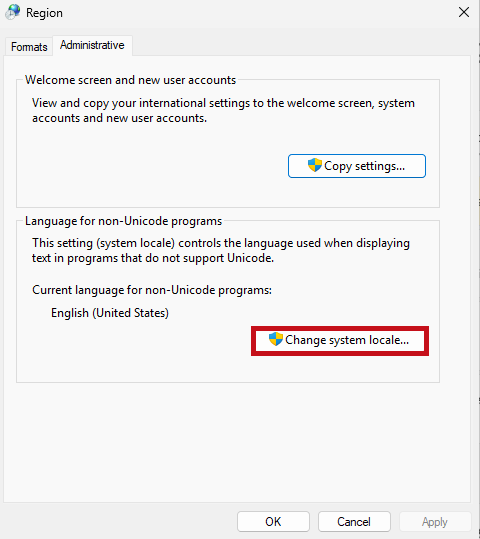480x539 pixels.
Task: Click the shield icon on Copy settings
Action: 314,165
